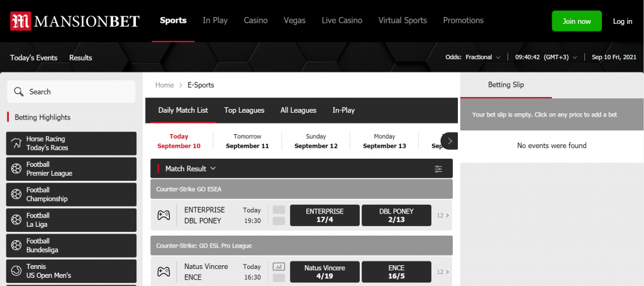Switch to the In-Play tab in E-Sports

(x=344, y=110)
